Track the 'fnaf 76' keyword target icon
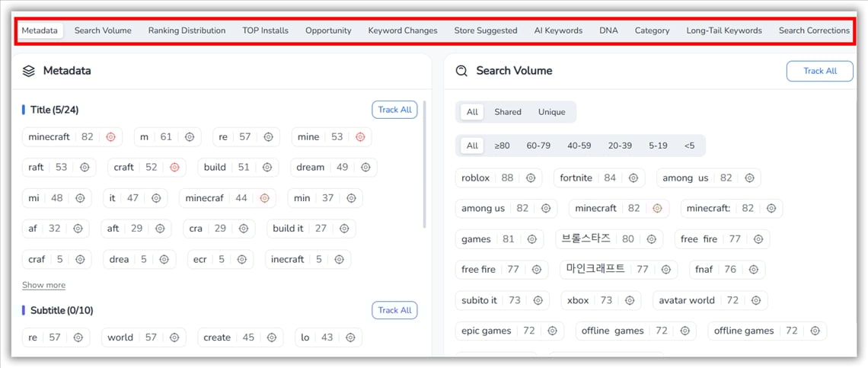This screenshot has width=868, height=368. click(754, 270)
